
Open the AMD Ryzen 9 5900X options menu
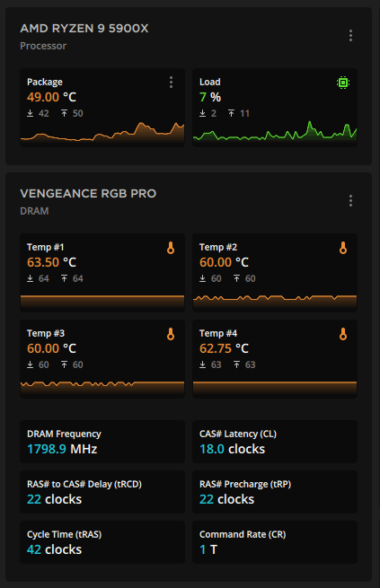(350, 36)
